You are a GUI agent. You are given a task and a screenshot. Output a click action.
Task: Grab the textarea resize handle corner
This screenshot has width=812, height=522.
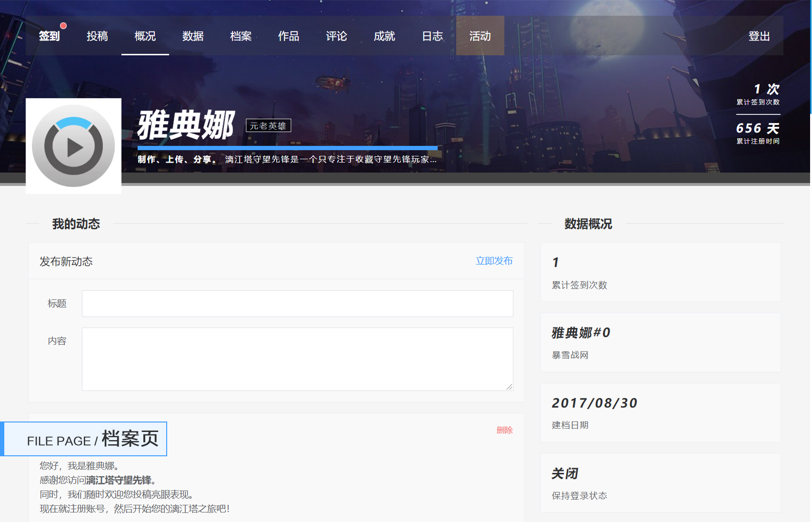[510, 387]
